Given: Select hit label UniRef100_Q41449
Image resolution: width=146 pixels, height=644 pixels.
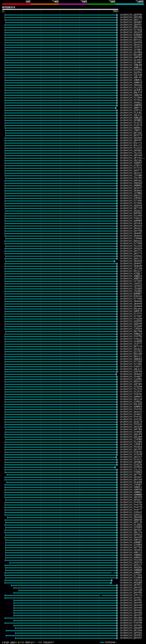Looking at the screenshot, I should [131, 138].
